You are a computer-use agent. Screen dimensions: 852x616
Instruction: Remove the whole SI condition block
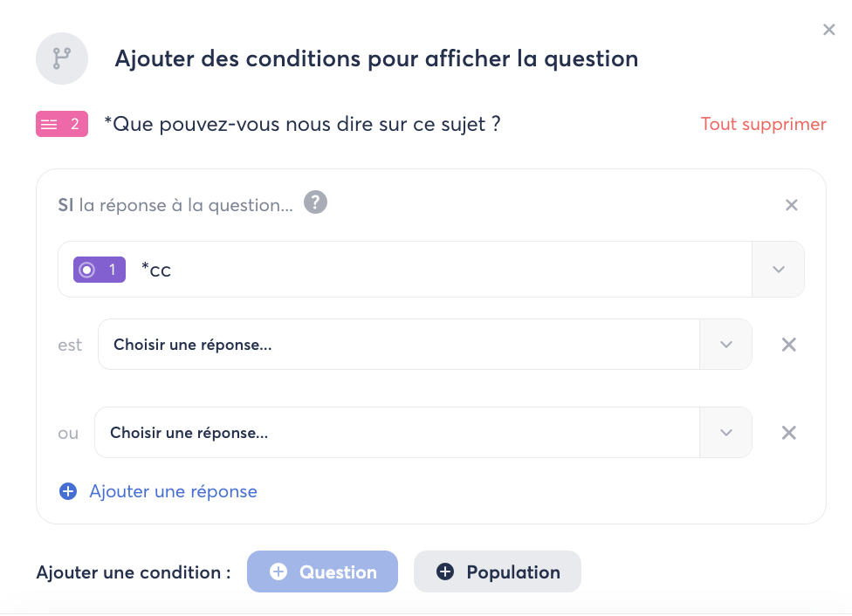pyautogui.click(x=792, y=205)
